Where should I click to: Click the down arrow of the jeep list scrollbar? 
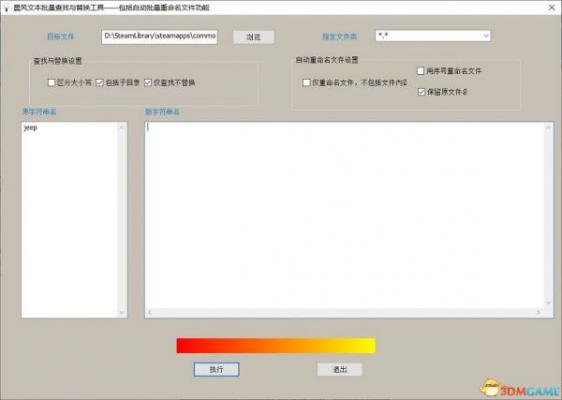point(122,313)
